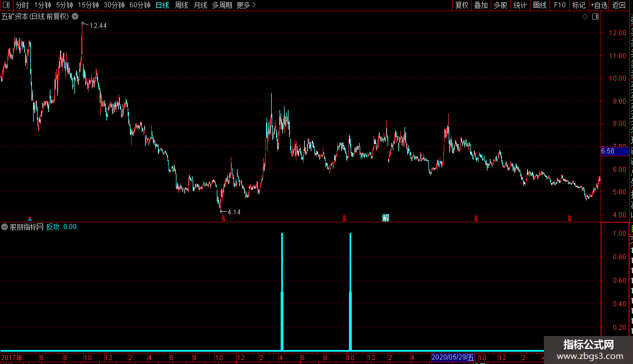Image resolution: width=633 pixels, height=364 pixels.
Task: Toggle the side panel icon beside the diamond
Action: pyautogui.click(x=595, y=17)
